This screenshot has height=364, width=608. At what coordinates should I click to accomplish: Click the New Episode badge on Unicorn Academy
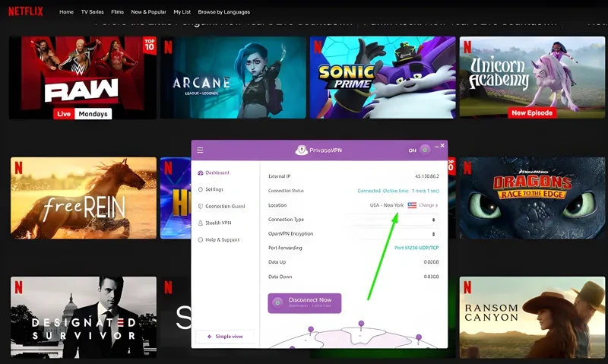tap(531, 112)
